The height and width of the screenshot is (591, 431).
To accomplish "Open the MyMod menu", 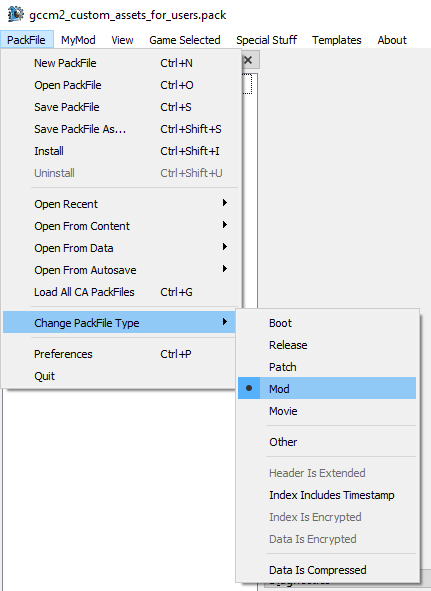I will pyautogui.click(x=78, y=40).
